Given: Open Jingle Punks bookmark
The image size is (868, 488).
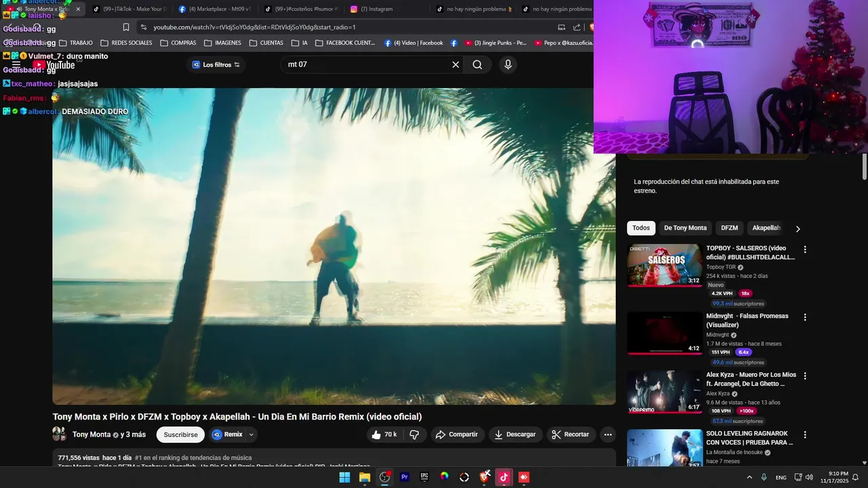Looking at the screenshot, I should tap(495, 43).
